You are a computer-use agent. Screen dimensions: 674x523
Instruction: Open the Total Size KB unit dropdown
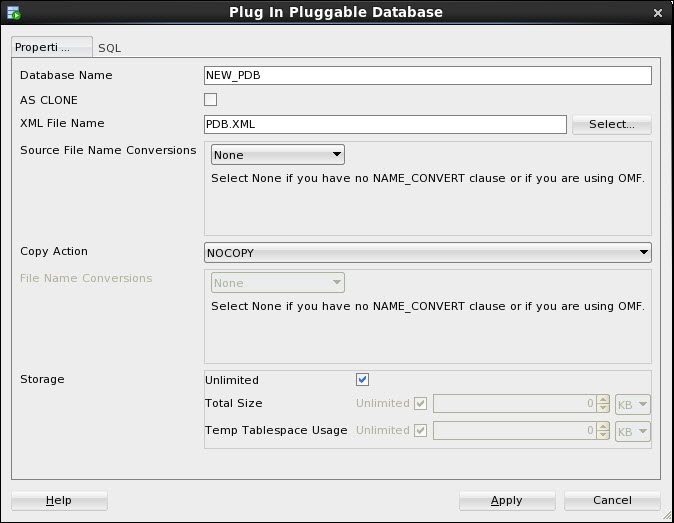coord(634,404)
